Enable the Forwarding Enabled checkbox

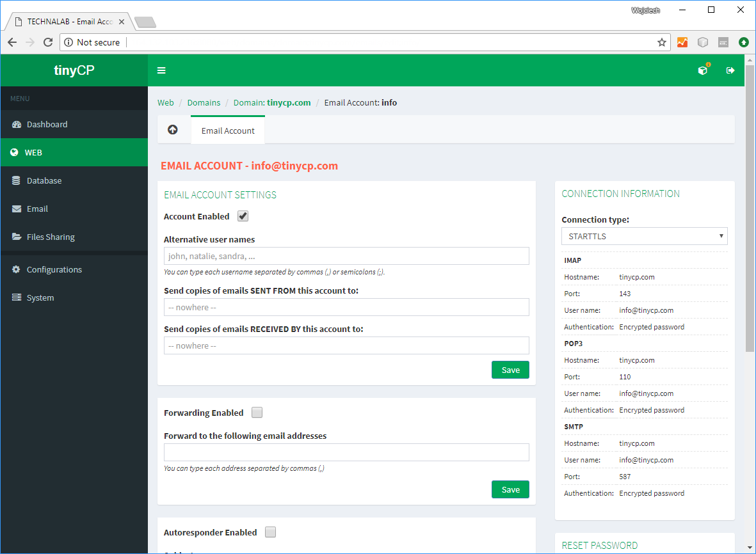point(257,413)
